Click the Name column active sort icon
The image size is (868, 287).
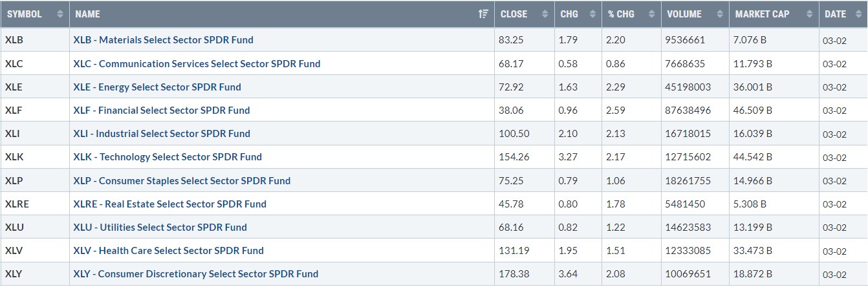coord(483,14)
